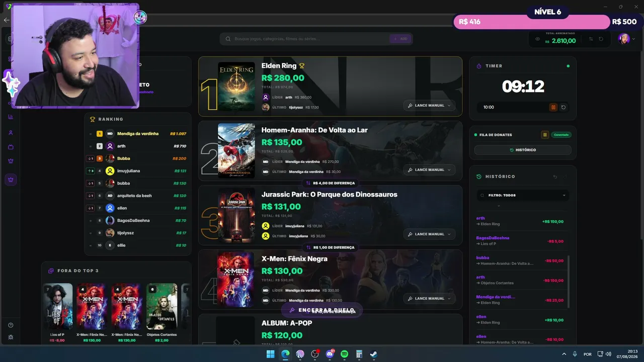The image size is (644, 362).
Task: Open Lance Manual dropdown for X-Men: Fênix Negra
Action: pos(429,298)
